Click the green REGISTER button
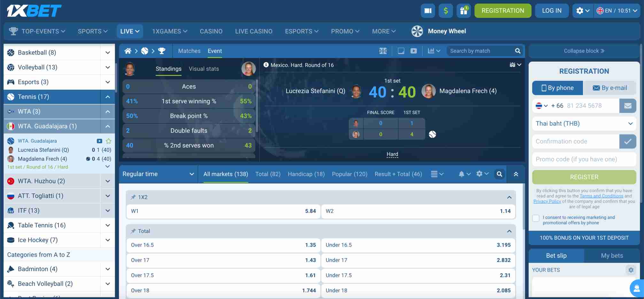Image resolution: width=644 pixels, height=299 pixels. coord(584,177)
